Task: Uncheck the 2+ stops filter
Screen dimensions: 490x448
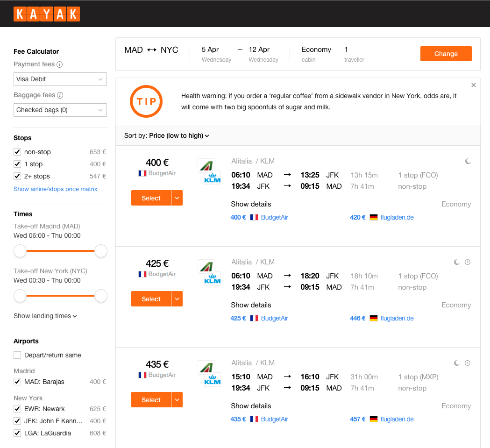Action: [x=17, y=176]
